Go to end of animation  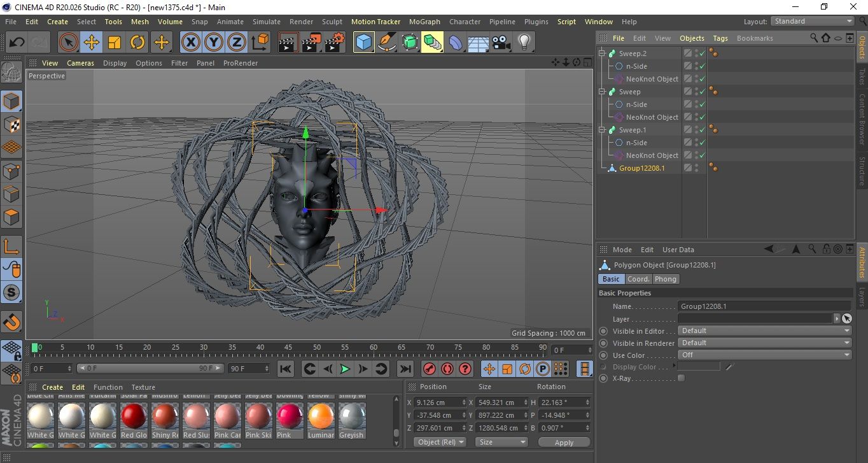pyautogui.click(x=405, y=369)
